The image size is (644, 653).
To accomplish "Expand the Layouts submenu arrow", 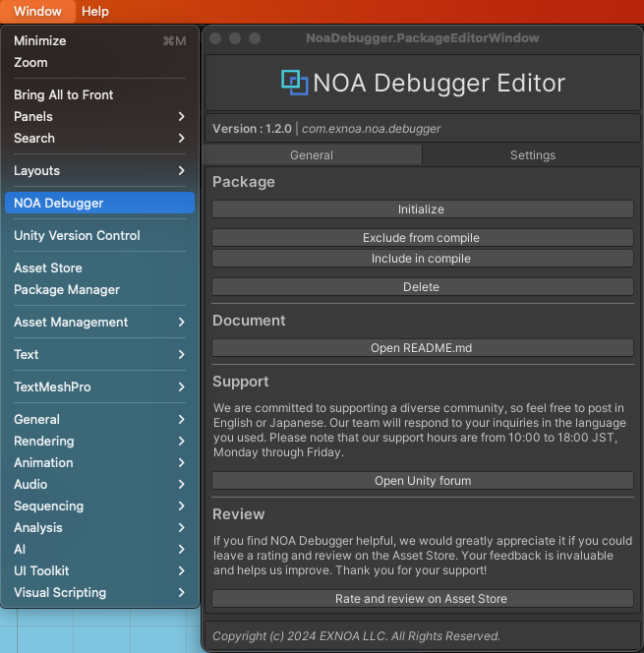I will pyautogui.click(x=181, y=171).
